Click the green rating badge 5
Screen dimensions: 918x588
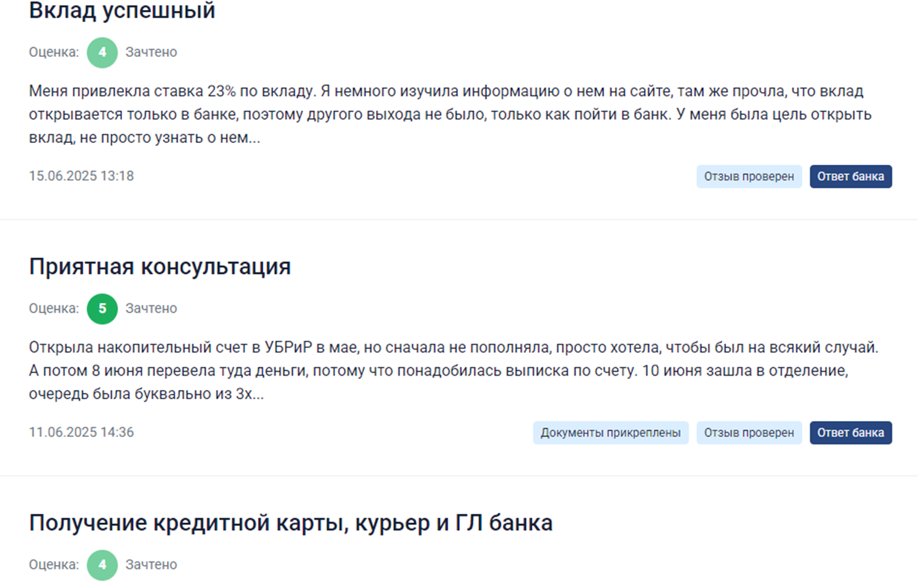[102, 309]
